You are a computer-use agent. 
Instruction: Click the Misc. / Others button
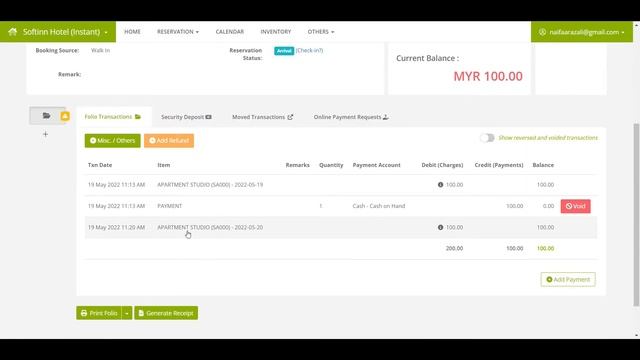112,140
